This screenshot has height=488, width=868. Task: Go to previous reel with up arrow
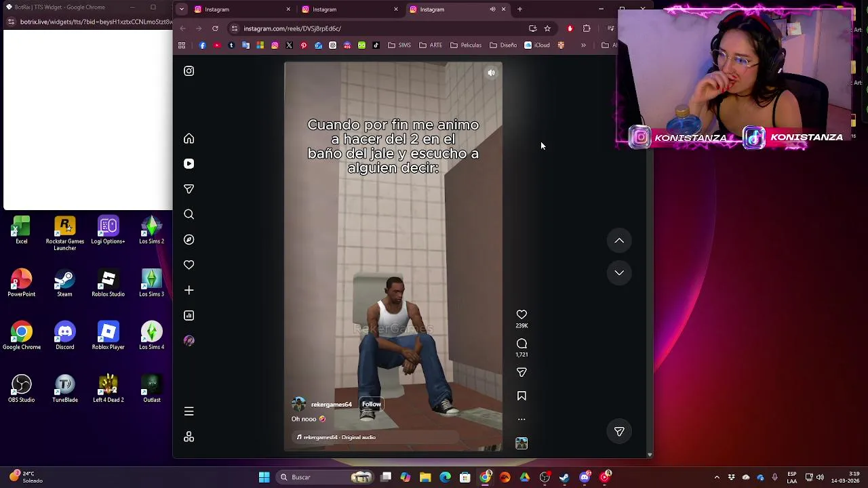click(619, 241)
